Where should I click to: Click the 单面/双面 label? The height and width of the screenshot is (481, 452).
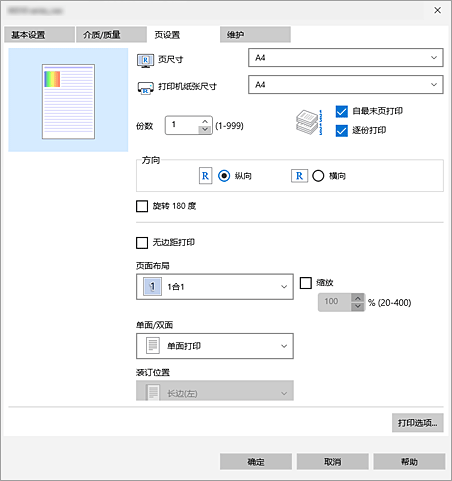tap(154, 325)
